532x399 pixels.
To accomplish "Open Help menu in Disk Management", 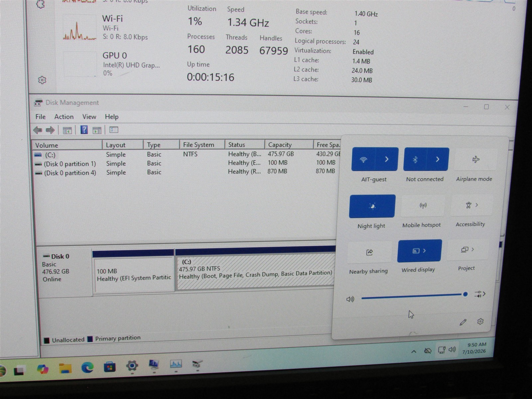I will (111, 117).
